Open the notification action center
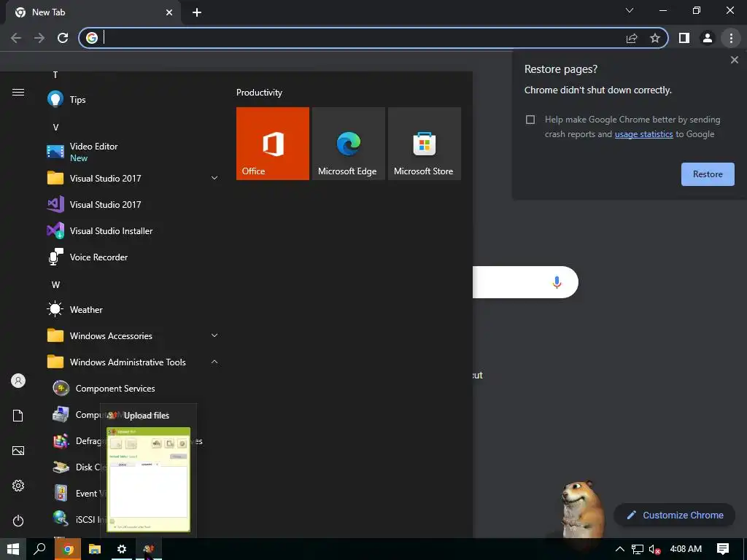Viewport: 747px width, 560px height. pos(723,549)
